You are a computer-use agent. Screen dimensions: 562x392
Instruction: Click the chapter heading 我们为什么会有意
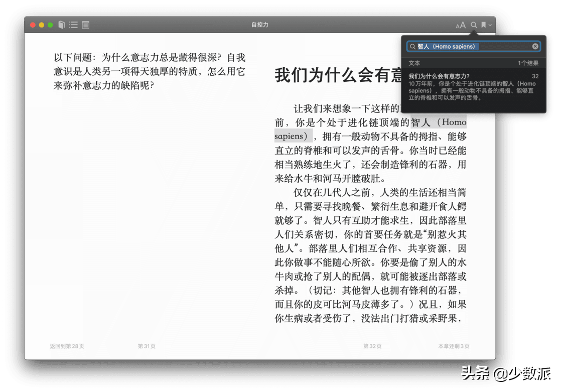coord(338,75)
